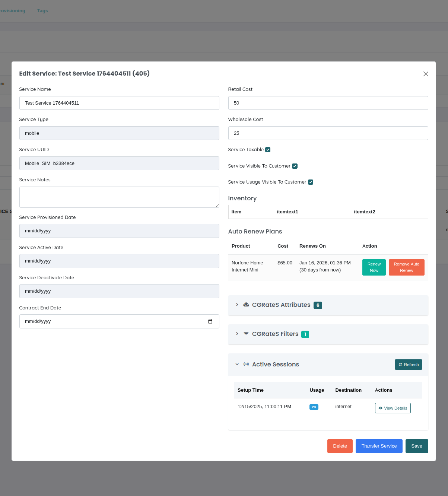Screen dimensions: 448x496
Task: Click the Transfer Service button
Action: 379,446
